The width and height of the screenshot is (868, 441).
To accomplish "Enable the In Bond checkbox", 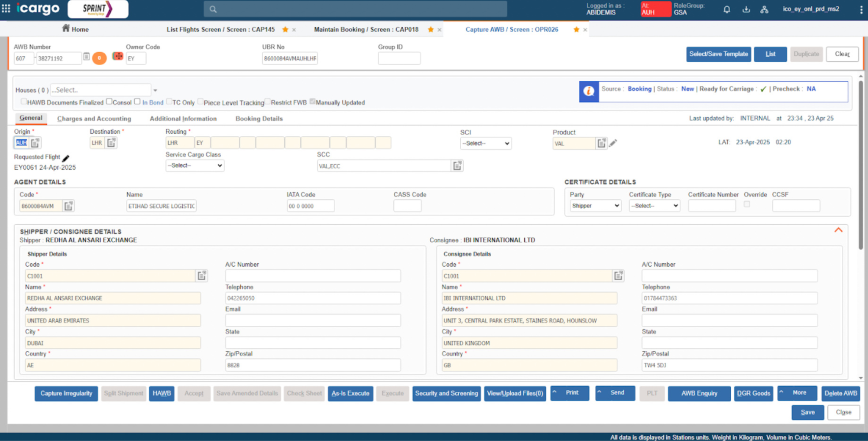I will pos(137,101).
